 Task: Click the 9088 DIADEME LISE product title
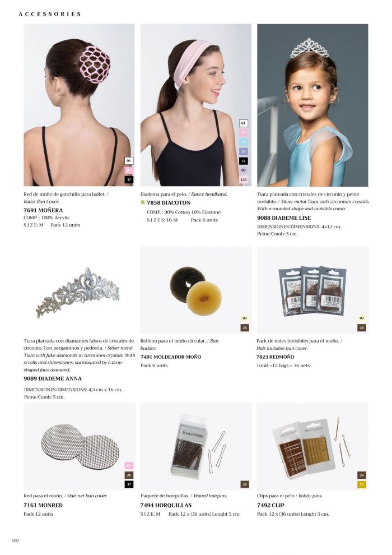[x=284, y=218]
